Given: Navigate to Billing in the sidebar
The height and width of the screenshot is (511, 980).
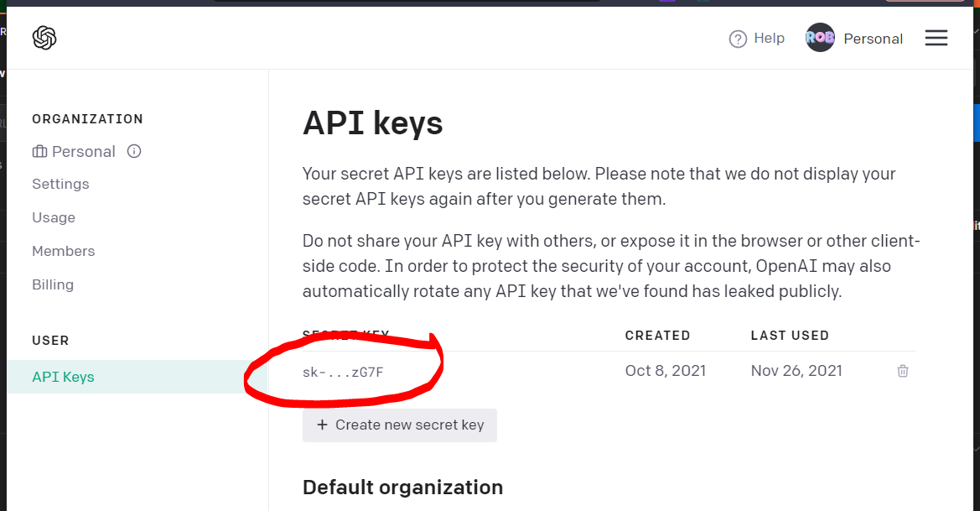Looking at the screenshot, I should 53,284.
